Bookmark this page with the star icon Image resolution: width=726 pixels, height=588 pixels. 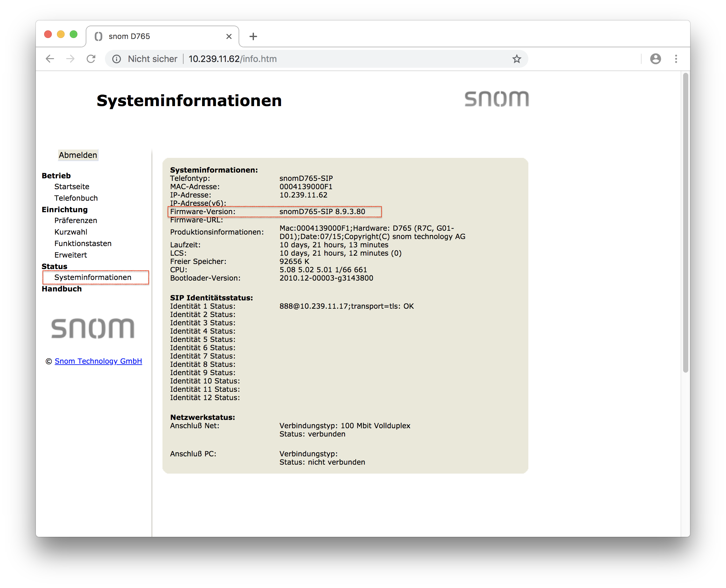pyautogui.click(x=516, y=58)
